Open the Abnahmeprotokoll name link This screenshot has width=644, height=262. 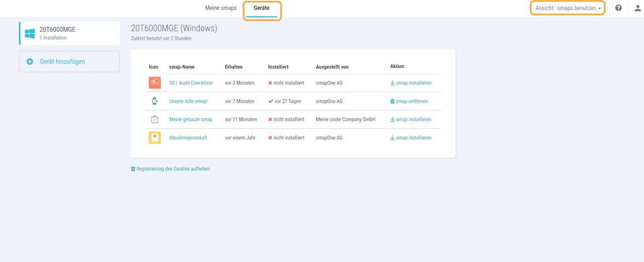[188, 137]
